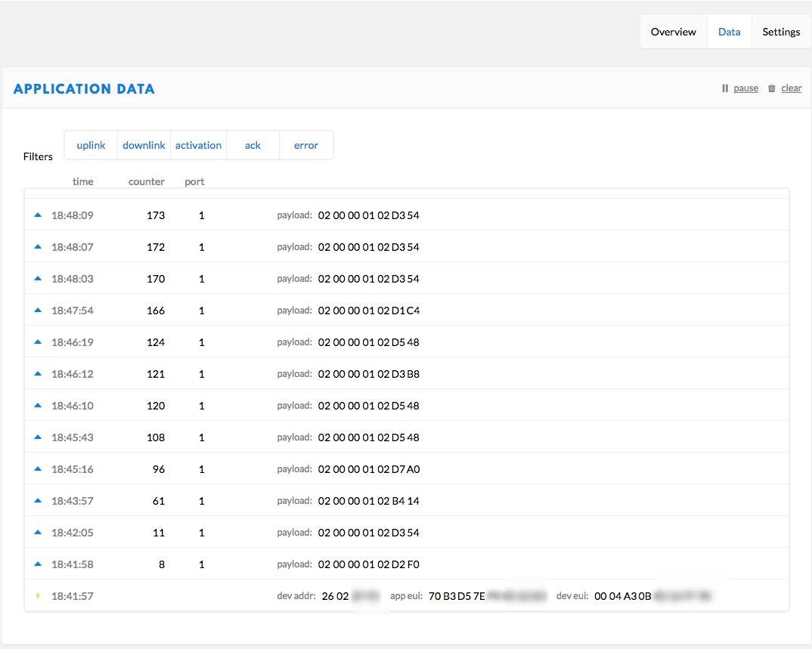The height and width of the screenshot is (649, 812).
Task: Select the payload text on the counter 170 row
Action: point(368,278)
